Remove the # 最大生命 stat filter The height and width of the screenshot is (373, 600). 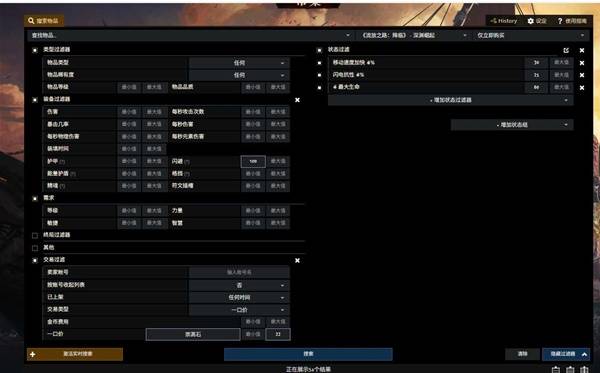point(582,88)
